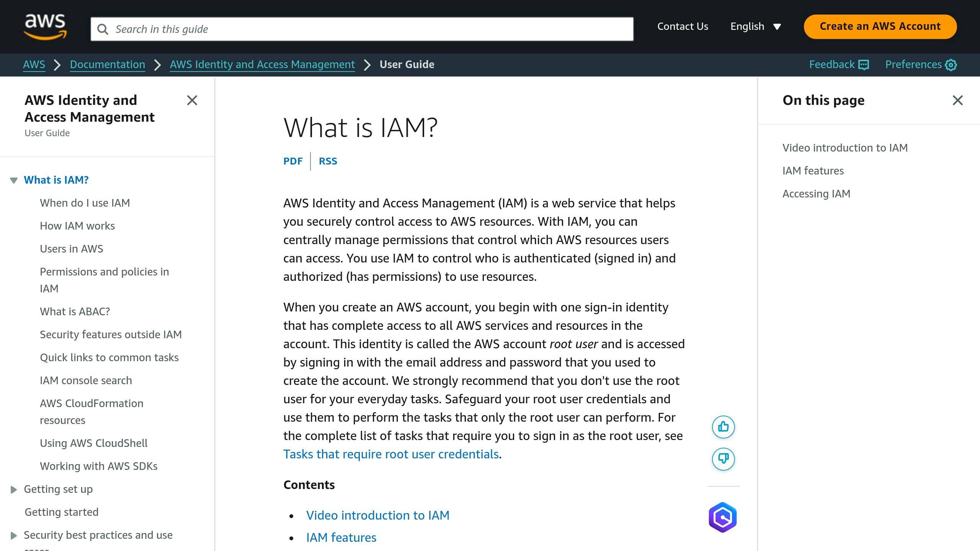Open the Amazon Q assistant icon
Viewport: 980px width, 551px height.
coord(723,517)
